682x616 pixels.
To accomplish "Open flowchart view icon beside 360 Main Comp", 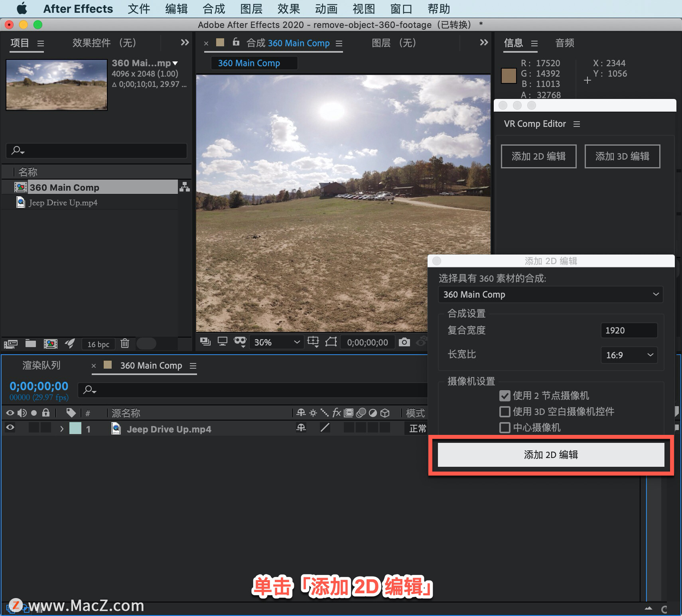I will 184,187.
